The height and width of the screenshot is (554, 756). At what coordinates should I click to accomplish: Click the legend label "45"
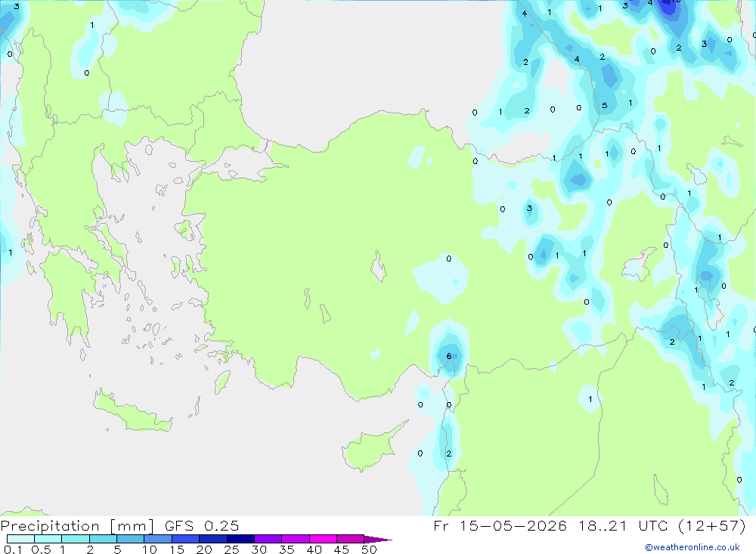[x=342, y=549]
